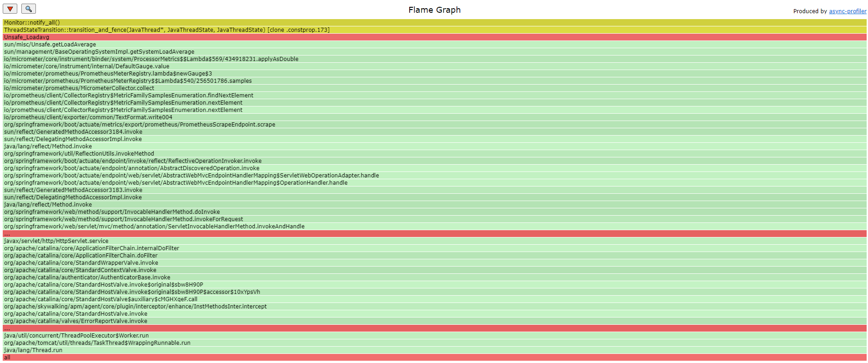The image size is (868, 363).
Task: Click the accessor$10xYpsVh frame
Action: tap(434, 292)
